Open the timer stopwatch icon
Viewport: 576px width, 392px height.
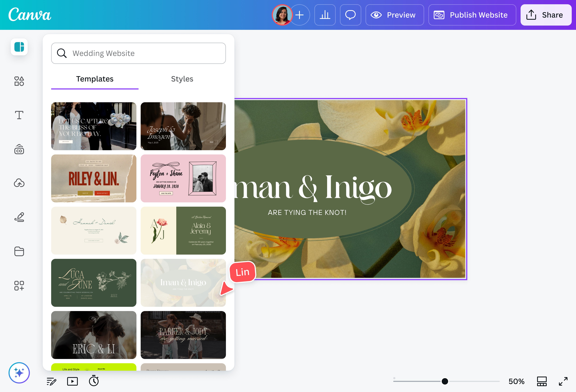[94, 381]
